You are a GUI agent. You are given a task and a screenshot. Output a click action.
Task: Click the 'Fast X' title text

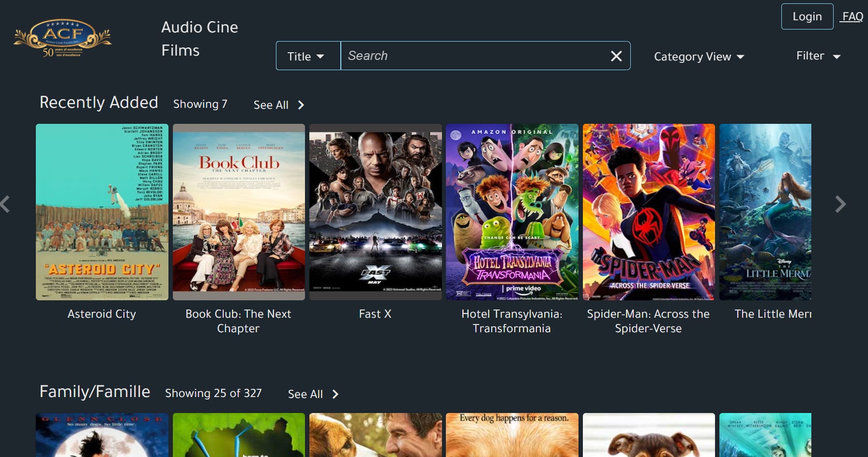375,314
